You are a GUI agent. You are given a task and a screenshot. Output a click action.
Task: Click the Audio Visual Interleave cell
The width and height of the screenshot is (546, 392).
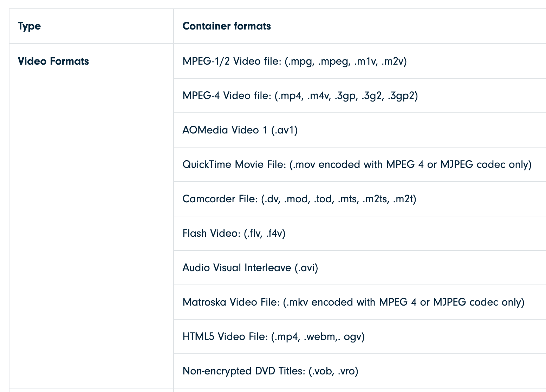[x=251, y=267]
